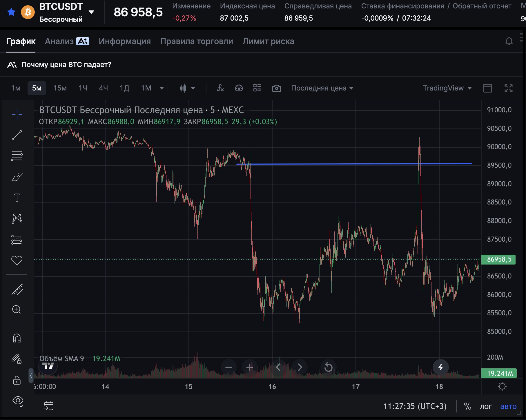The width and height of the screenshot is (526, 420).
Task: Click the gauge dashboard icon in chart toolbar
Action: pos(239,88)
